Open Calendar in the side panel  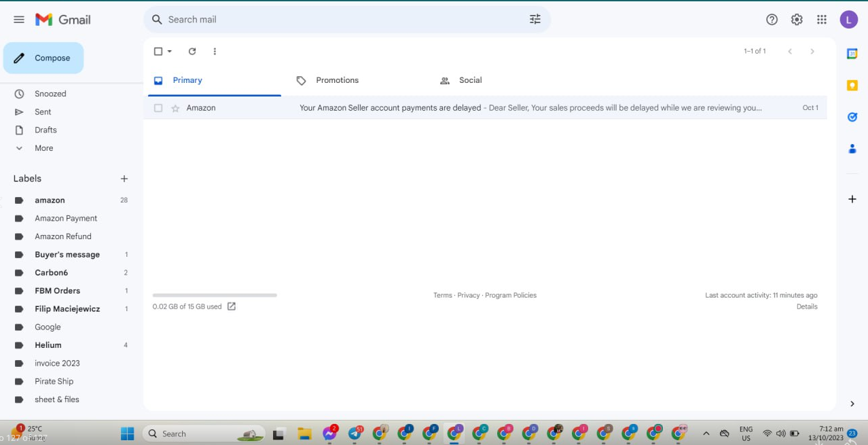[x=852, y=54]
